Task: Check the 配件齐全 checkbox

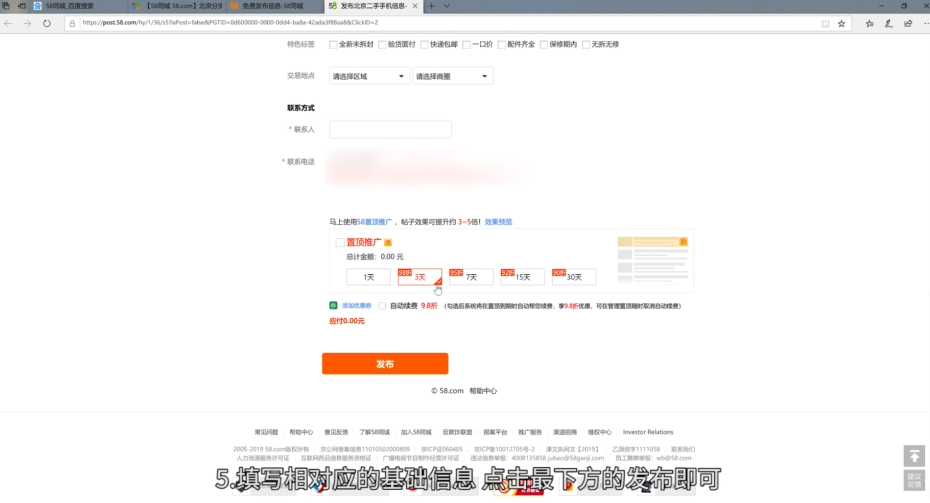Action: click(502, 44)
